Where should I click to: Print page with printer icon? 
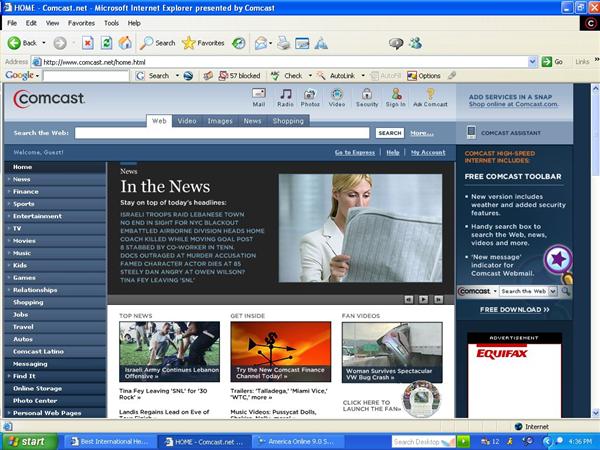pyautogui.click(x=283, y=43)
